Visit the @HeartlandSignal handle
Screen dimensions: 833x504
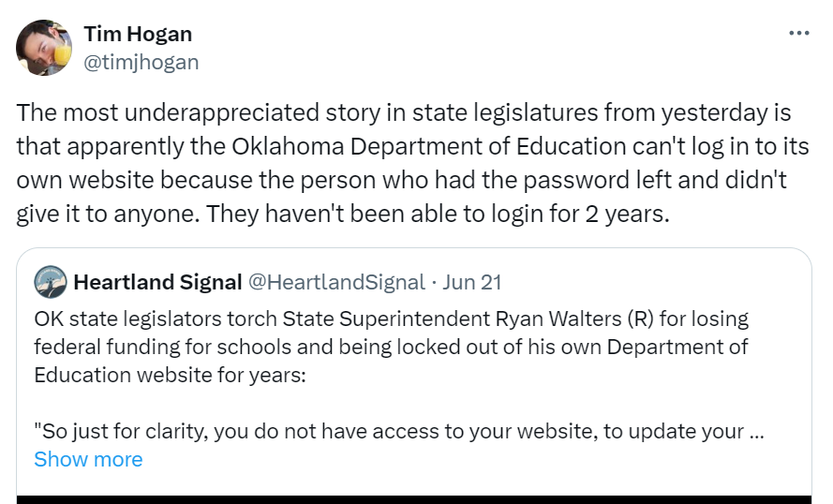click(x=336, y=282)
